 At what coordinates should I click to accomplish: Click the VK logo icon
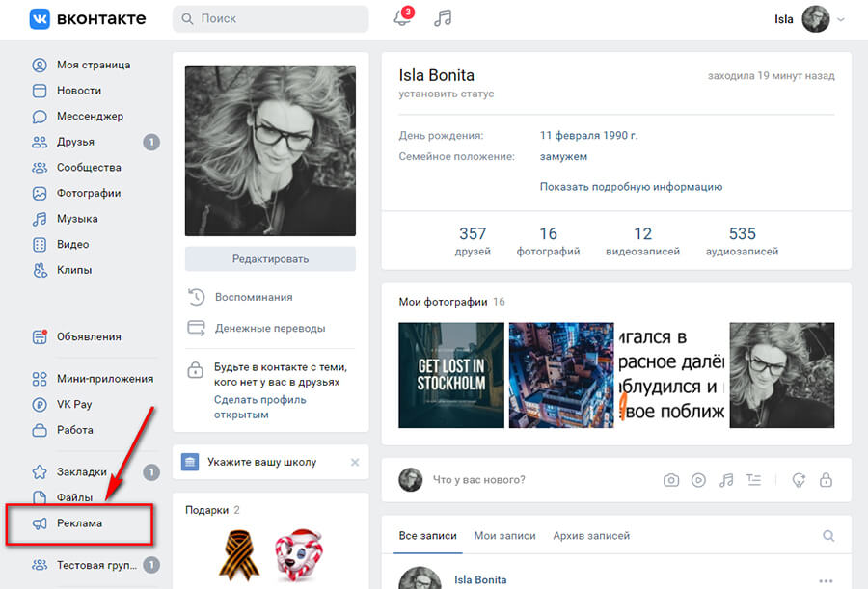[40, 19]
